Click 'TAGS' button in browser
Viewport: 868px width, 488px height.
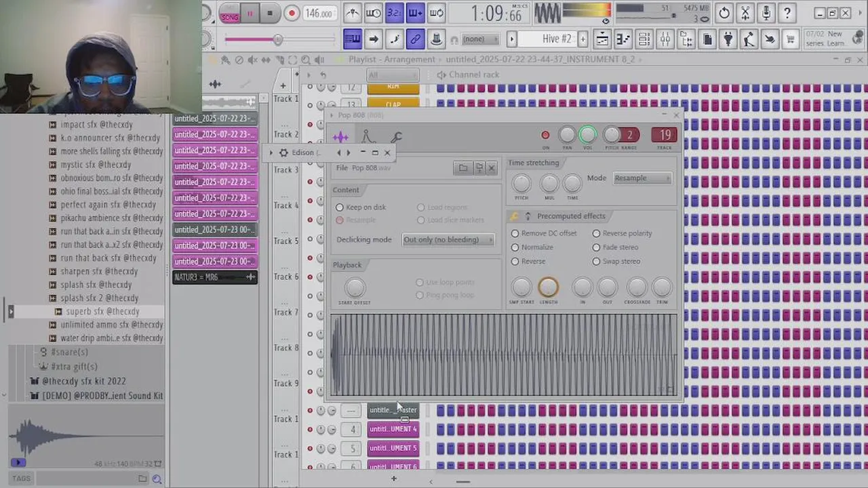pos(21,479)
